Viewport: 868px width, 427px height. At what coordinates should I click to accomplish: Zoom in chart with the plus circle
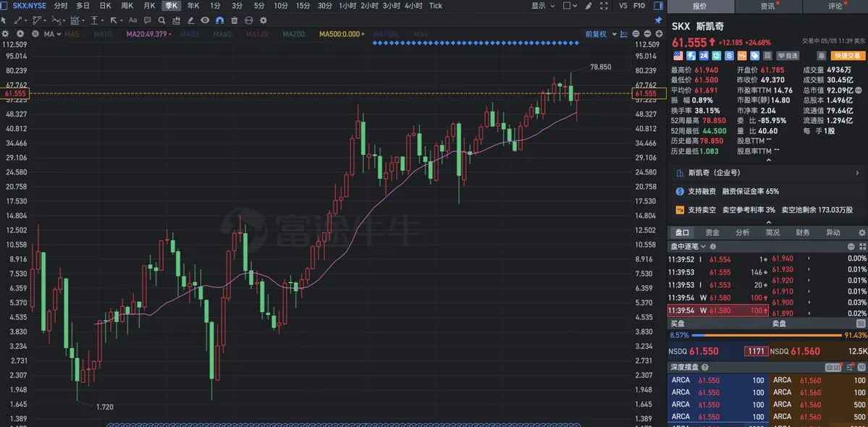659,34
